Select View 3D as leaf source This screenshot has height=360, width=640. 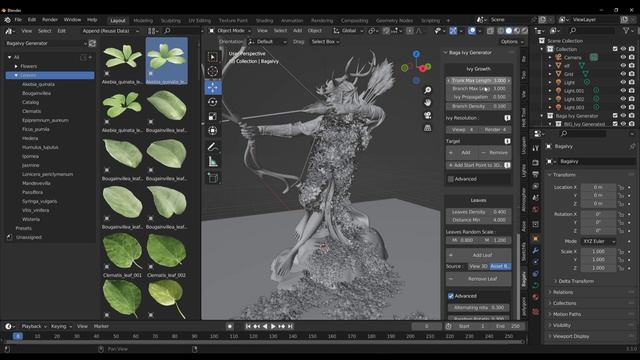478,267
